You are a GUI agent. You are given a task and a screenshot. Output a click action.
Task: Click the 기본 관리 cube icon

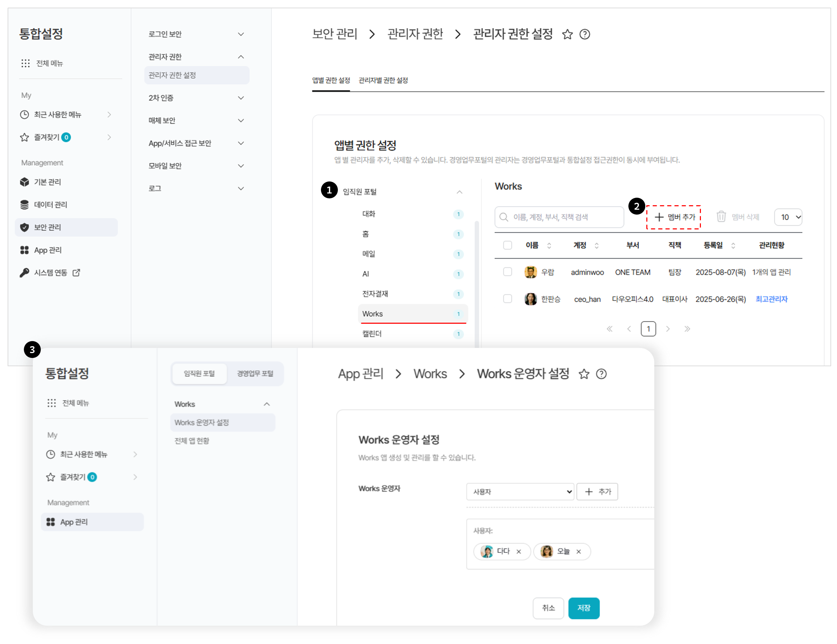(25, 182)
